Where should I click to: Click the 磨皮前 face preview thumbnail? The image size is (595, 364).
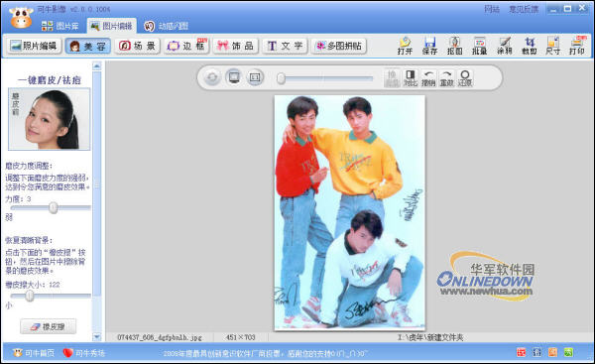pos(50,119)
